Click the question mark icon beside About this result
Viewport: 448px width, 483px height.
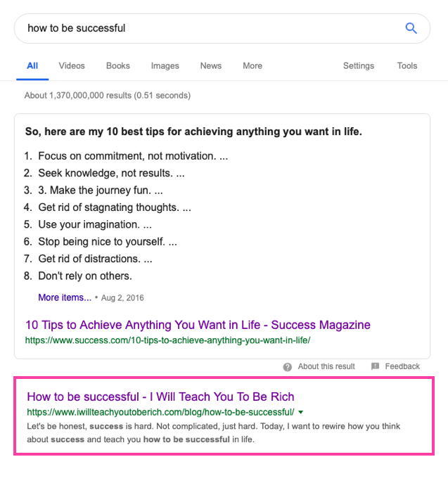[x=288, y=366]
